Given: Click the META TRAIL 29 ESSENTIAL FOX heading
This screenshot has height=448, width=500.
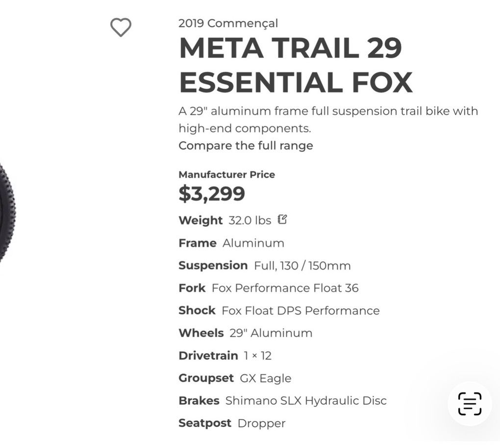Looking at the screenshot, I should [295, 65].
